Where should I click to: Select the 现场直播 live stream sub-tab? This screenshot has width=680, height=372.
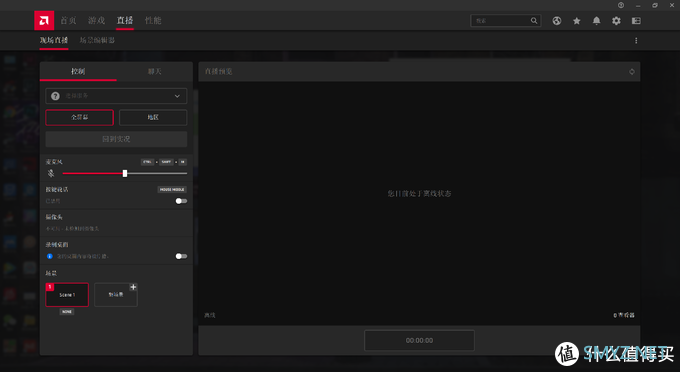click(54, 40)
